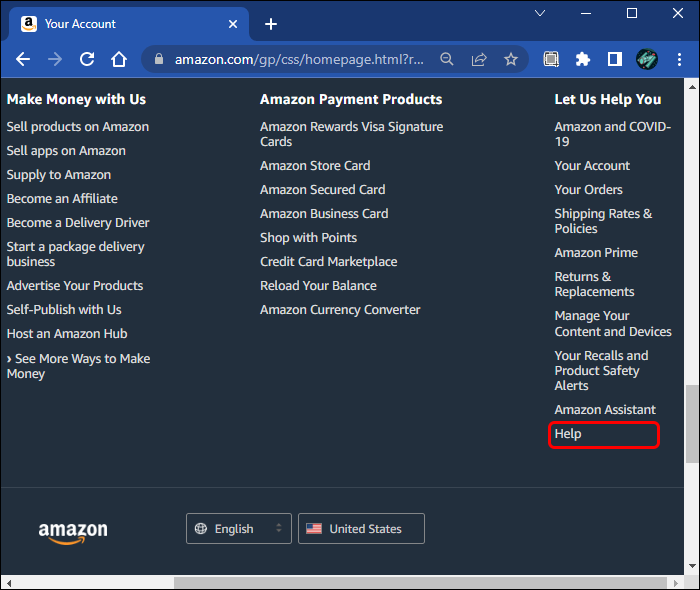Open the Extensions puzzle icon
700x590 pixels.
click(583, 59)
